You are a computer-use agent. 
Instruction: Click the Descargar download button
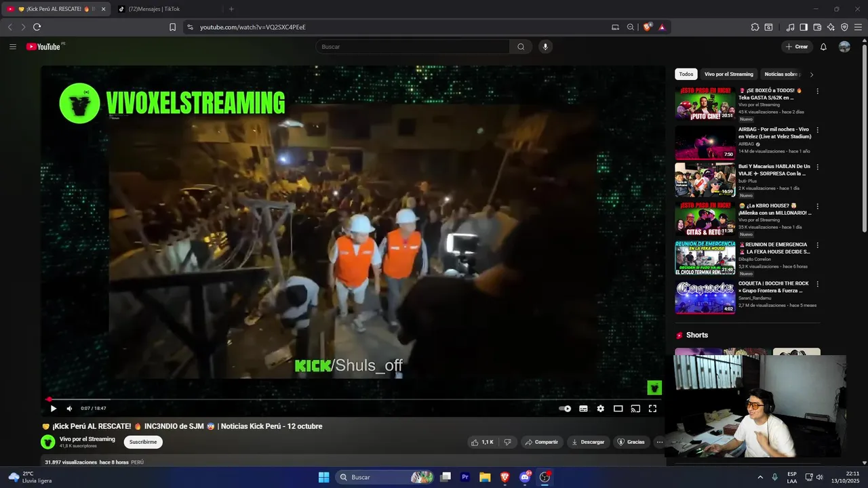coord(588,442)
